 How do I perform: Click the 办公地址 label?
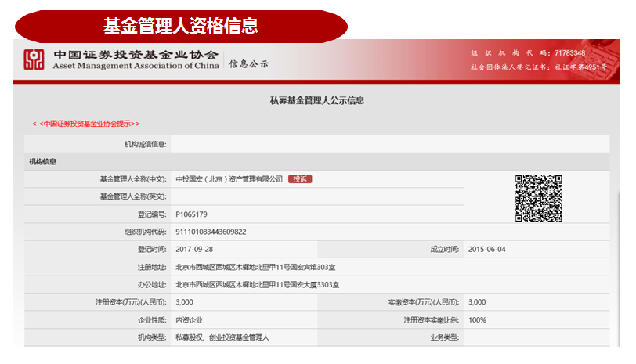coord(152,285)
